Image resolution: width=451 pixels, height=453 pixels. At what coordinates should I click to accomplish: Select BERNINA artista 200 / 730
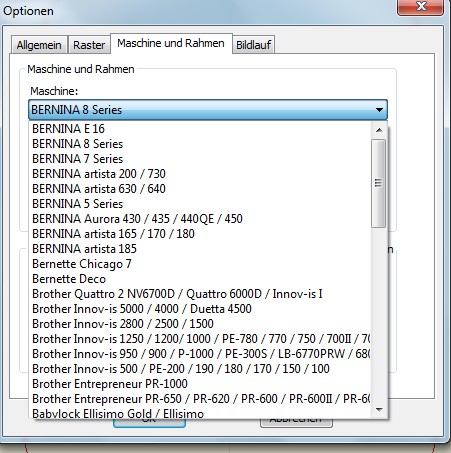(201, 174)
